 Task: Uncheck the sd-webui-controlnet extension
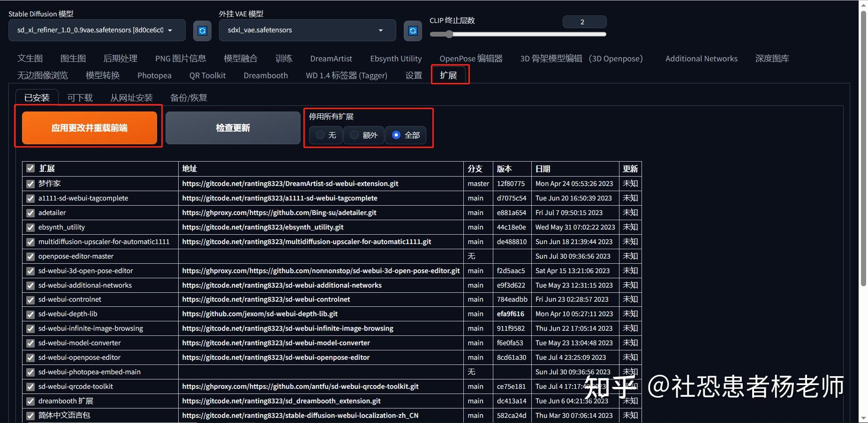pos(30,299)
